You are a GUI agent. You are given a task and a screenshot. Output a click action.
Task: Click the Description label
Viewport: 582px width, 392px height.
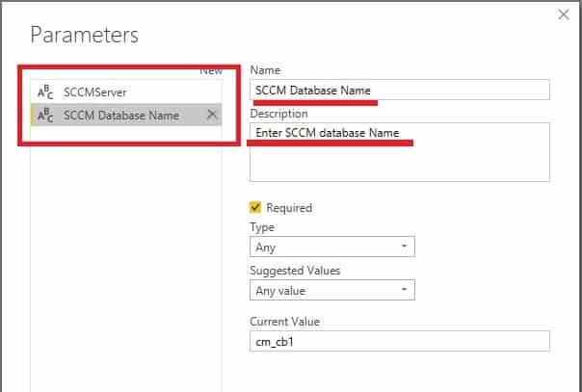[278, 114]
